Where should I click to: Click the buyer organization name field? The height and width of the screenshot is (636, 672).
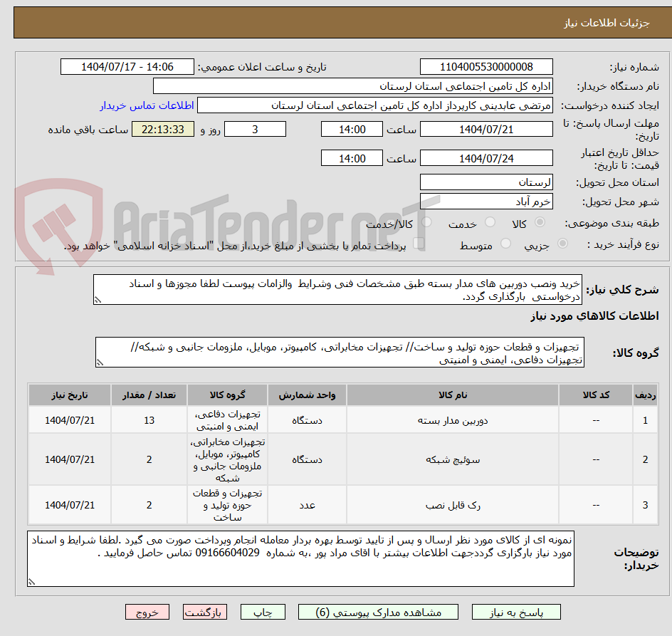352,86
